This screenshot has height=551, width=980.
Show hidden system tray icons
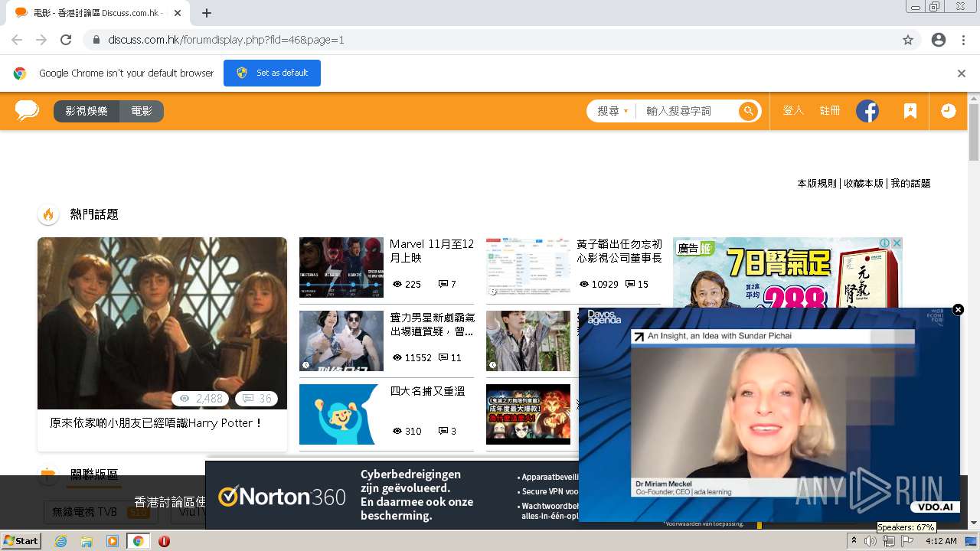854,541
